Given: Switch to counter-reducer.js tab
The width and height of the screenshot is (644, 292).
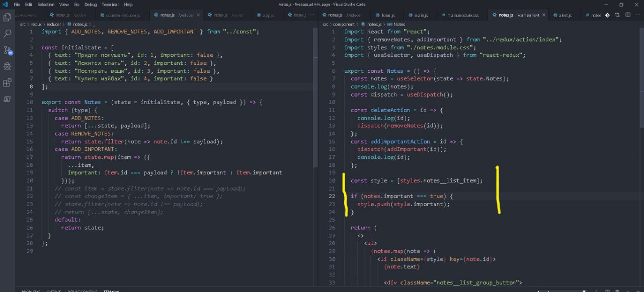Looking at the screenshot, I should tap(122, 15).
